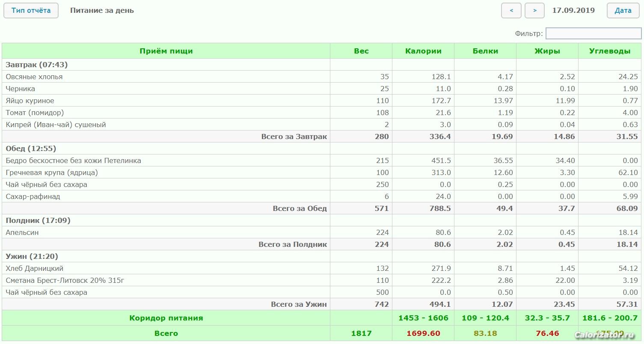Click the egg protein value 13.97
Viewport: 644px width, 344px height.
coord(503,101)
